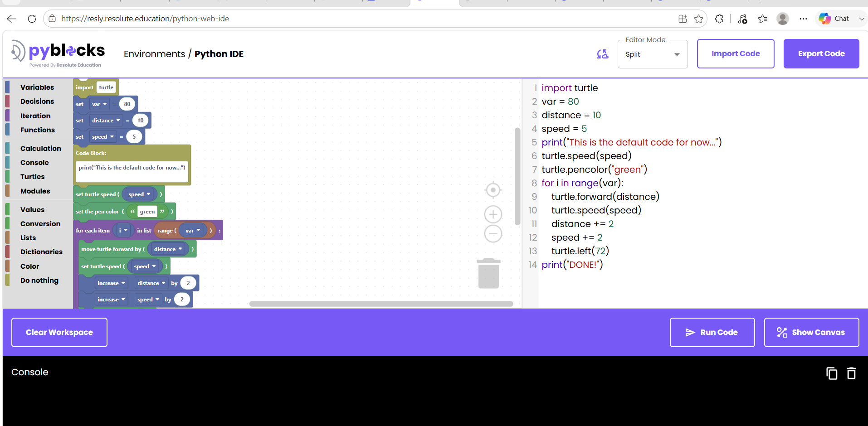The width and height of the screenshot is (868, 426).
Task: Open the Iteration block category
Action: 35,116
